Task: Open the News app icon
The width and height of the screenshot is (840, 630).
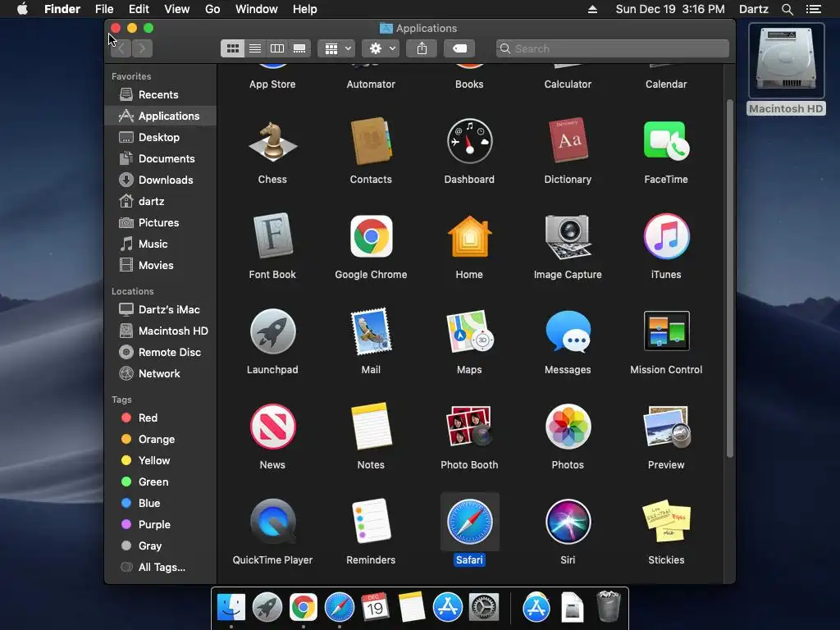Action: (272, 427)
